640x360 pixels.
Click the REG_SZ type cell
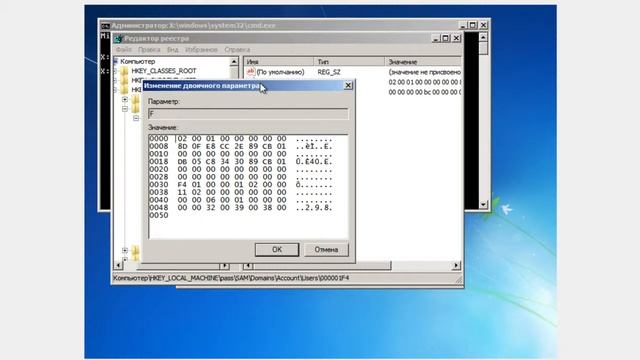[329, 72]
